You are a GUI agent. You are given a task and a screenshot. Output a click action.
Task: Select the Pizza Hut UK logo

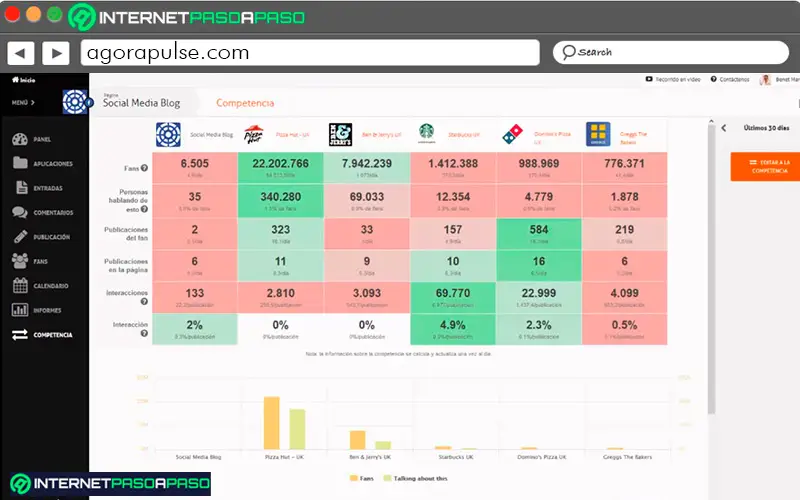tap(254, 135)
